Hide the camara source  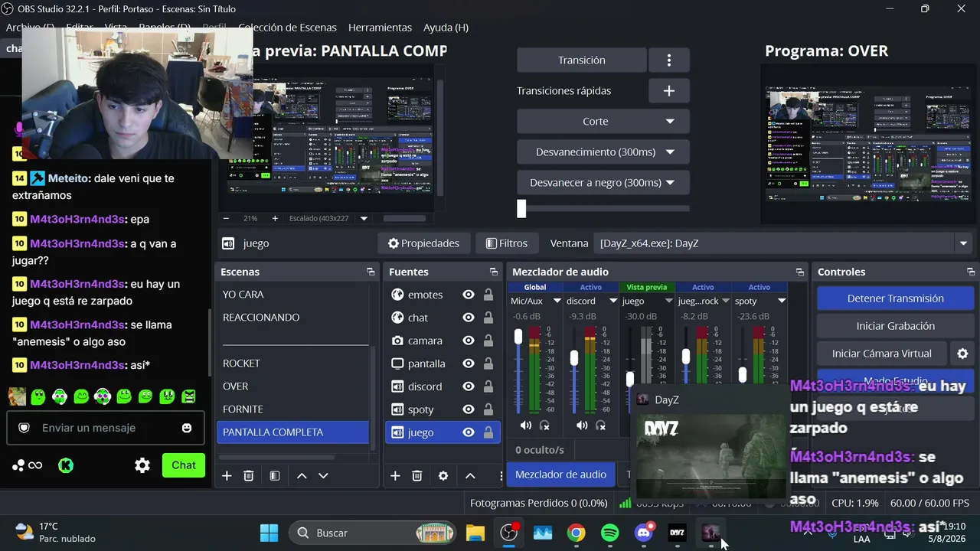(469, 341)
